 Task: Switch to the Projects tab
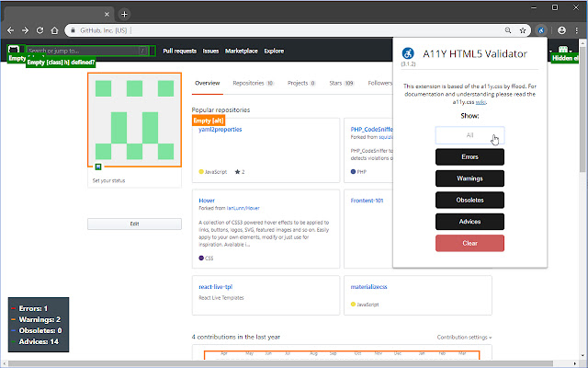301,83
